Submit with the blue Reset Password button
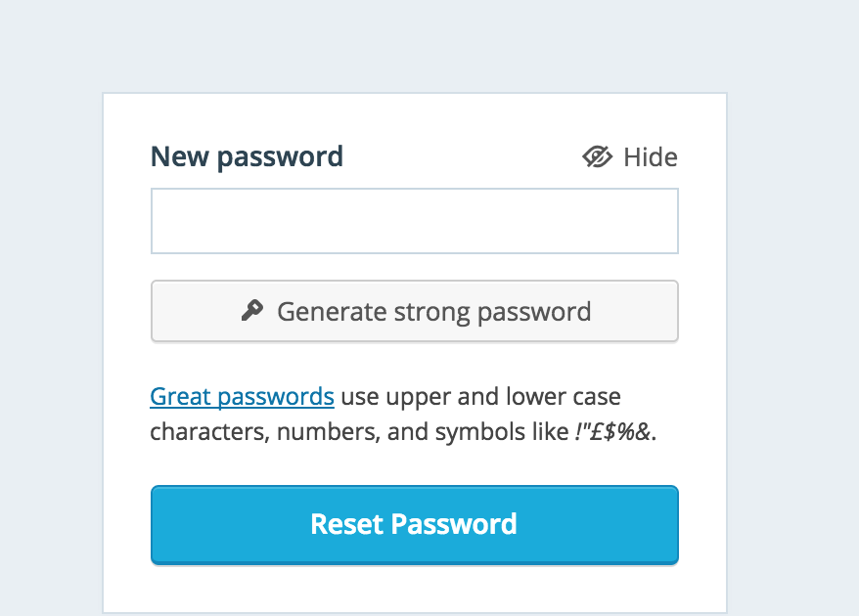 coord(415,524)
